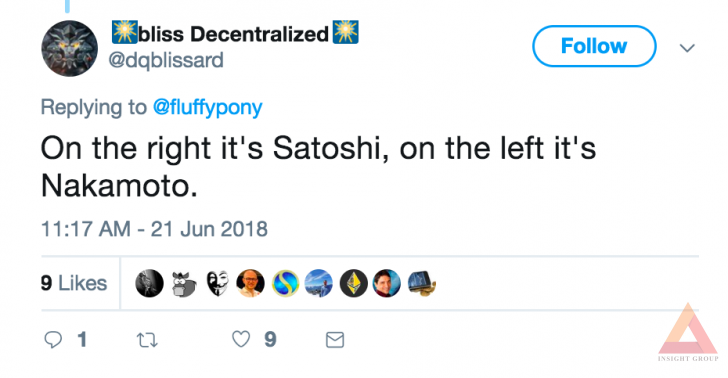728x378 pixels.
Task: Expand the tweet options chevron menu
Action: [687, 48]
